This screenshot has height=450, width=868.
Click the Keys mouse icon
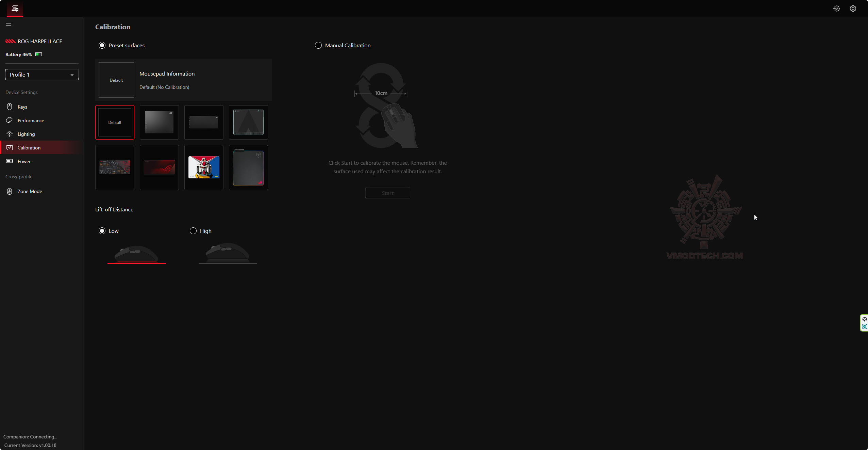click(x=10, y=107)
